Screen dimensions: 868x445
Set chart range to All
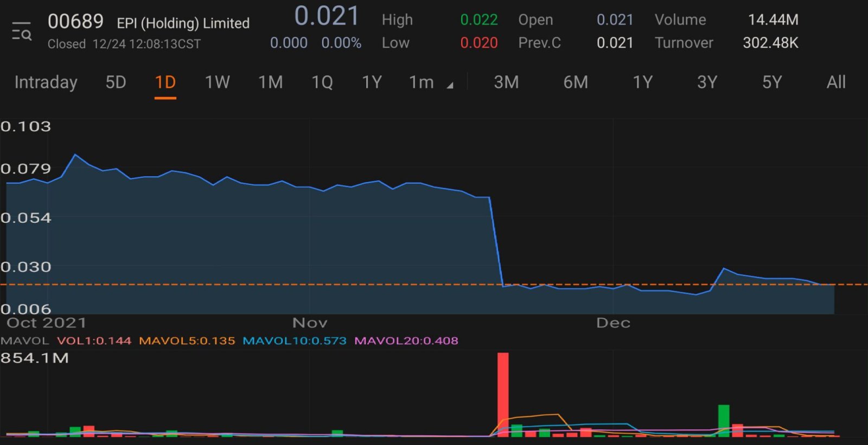(836, 82)
